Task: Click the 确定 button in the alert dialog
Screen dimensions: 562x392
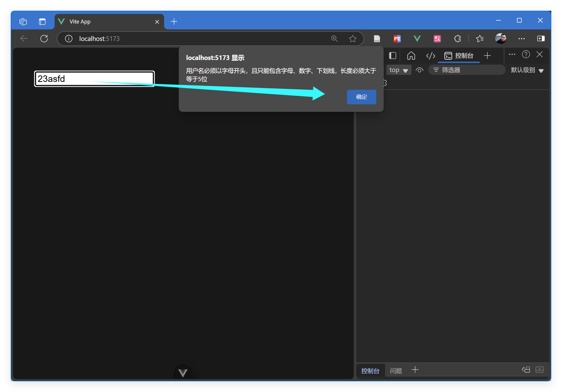Action: [x=361, y=97]
